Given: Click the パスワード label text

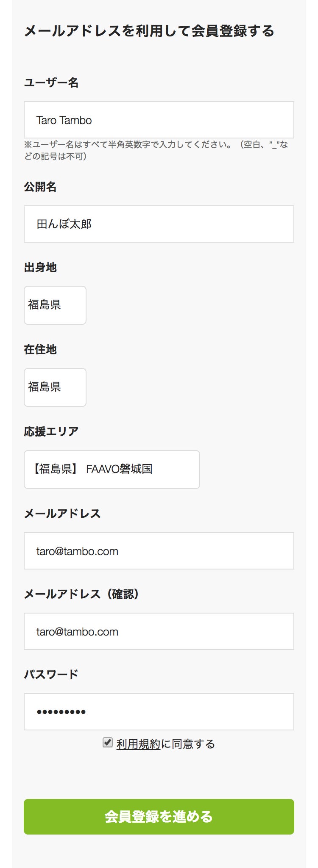Looking at the screenshot, I should tap(51, 674).
